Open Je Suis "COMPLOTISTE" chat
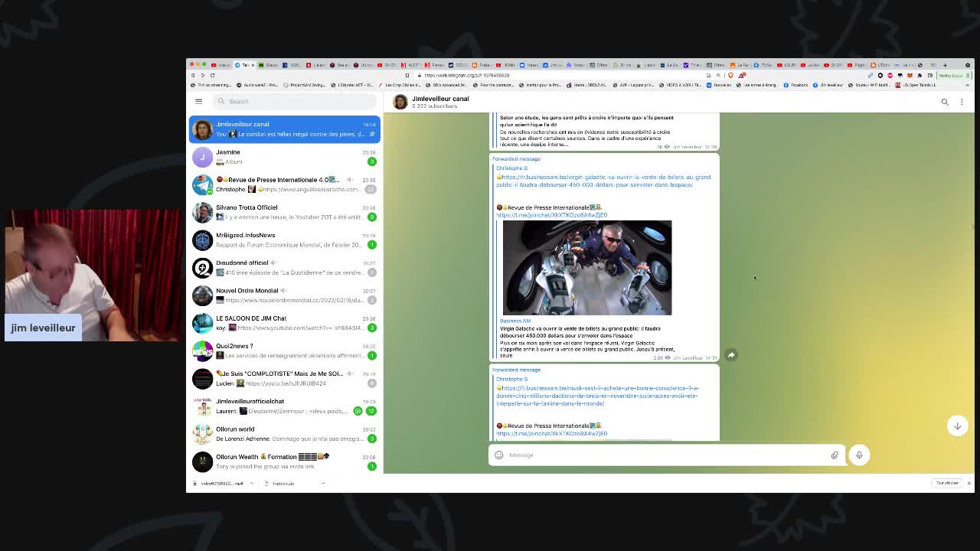The image size is (980, 551). 284,378
